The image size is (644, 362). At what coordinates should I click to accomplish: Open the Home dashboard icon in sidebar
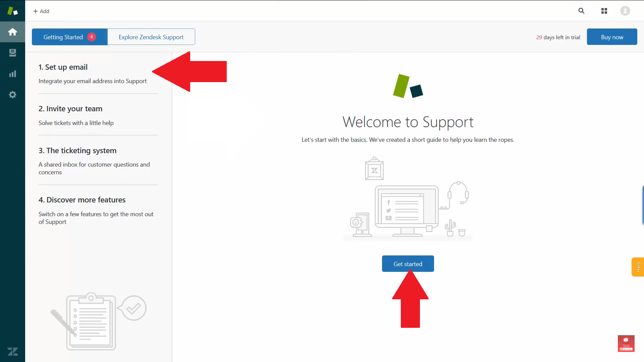12,32
